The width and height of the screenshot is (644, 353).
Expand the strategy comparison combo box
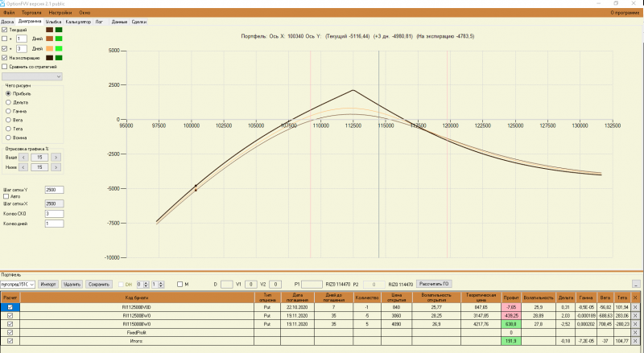32,76
